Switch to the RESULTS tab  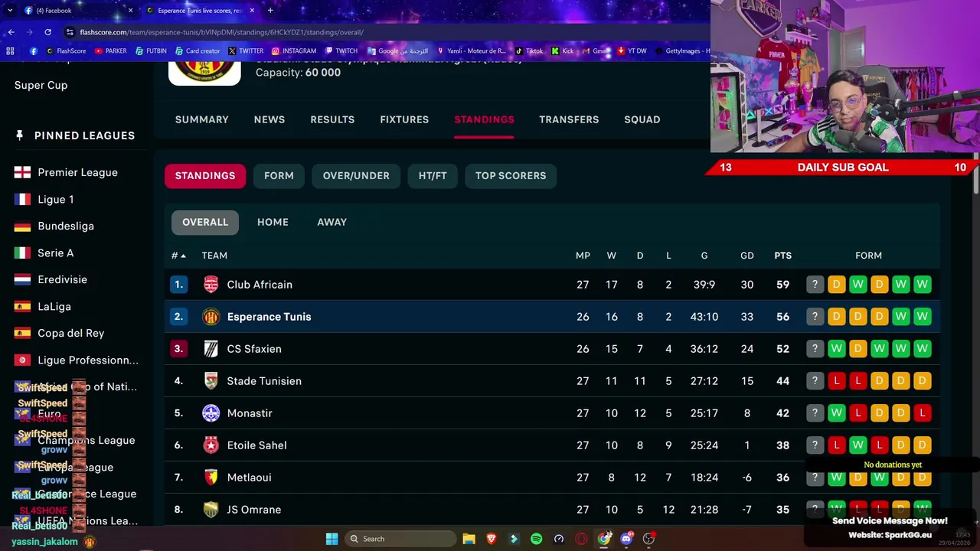click(332, 119)
